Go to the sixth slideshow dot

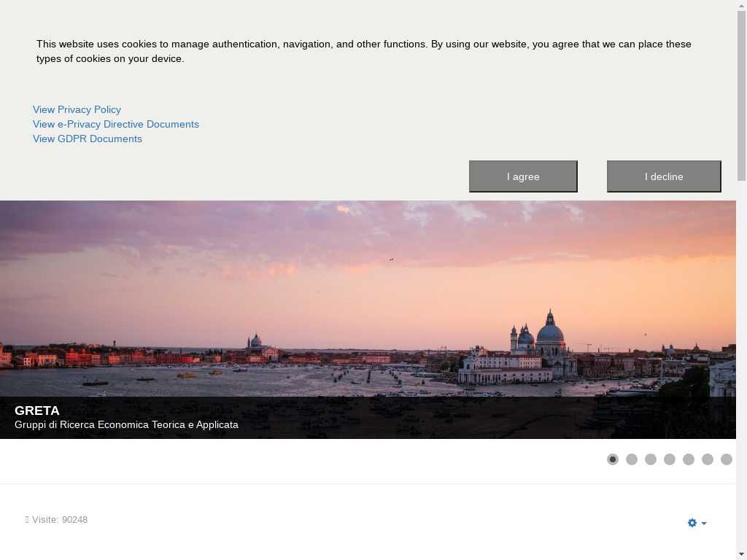[x=708, y=459]
